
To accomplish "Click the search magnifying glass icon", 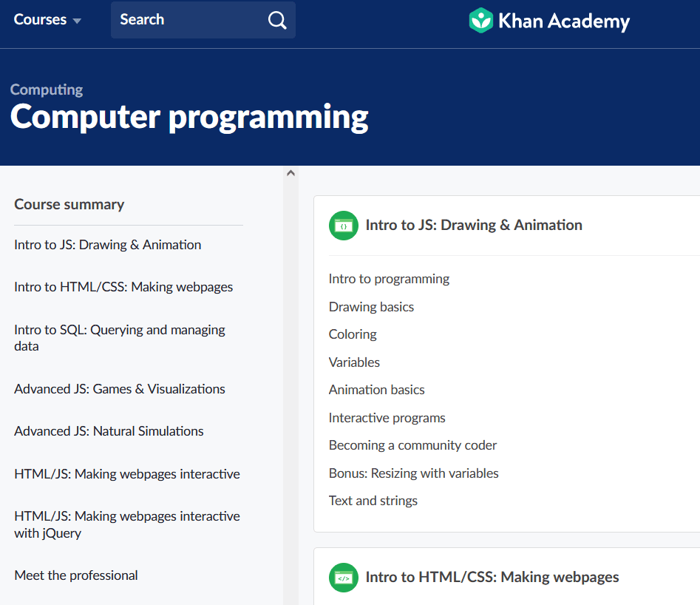I will point(277,20).
